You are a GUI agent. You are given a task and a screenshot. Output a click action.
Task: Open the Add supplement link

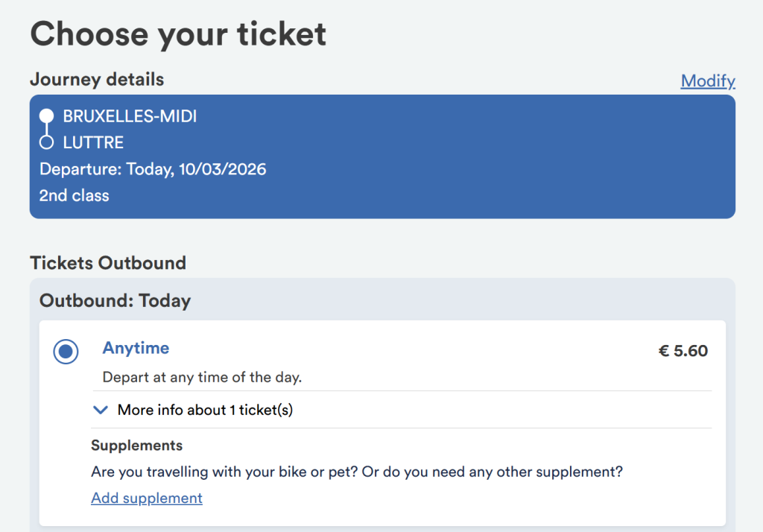tap(147, 498)
